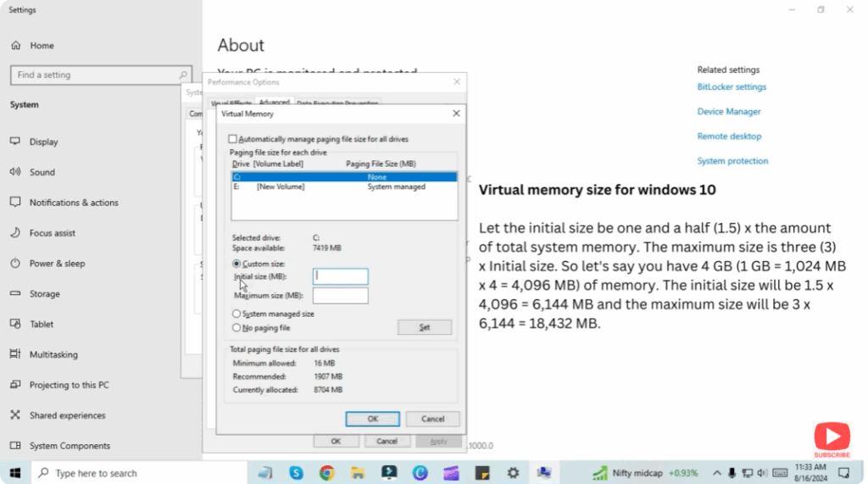Open Notifications & actions sidebar icon
This screenshot has height=484, width=868.
click(14, 203)
